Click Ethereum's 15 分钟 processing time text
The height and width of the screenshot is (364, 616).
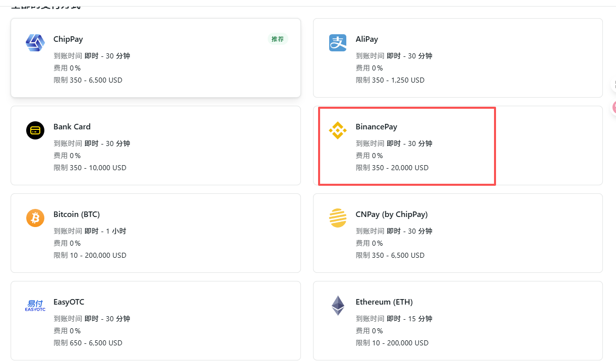pos(420,319)
